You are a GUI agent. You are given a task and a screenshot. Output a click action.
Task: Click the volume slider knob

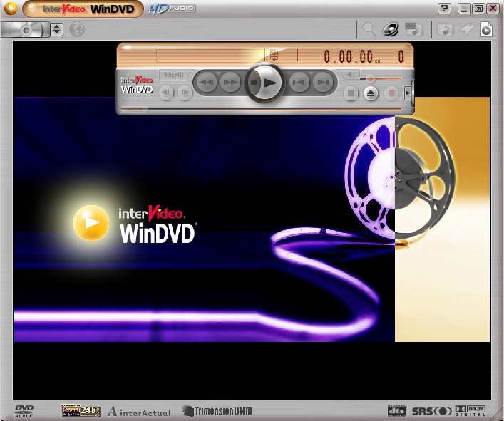click(x=370, y=78)
